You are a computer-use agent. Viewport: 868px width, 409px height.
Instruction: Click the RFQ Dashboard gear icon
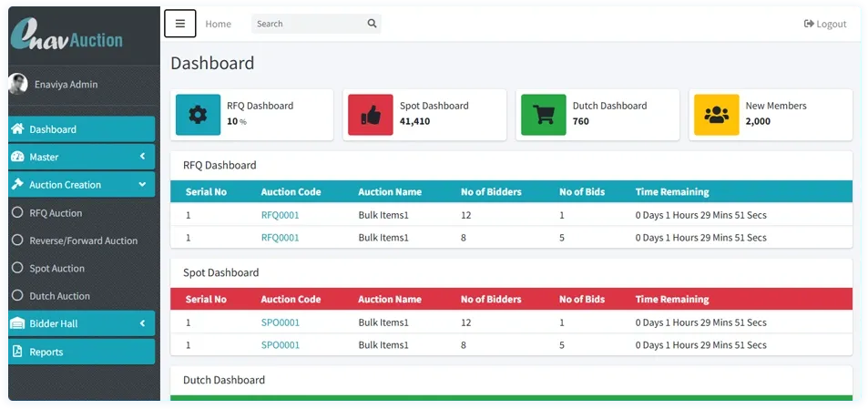tap(198, 115)
